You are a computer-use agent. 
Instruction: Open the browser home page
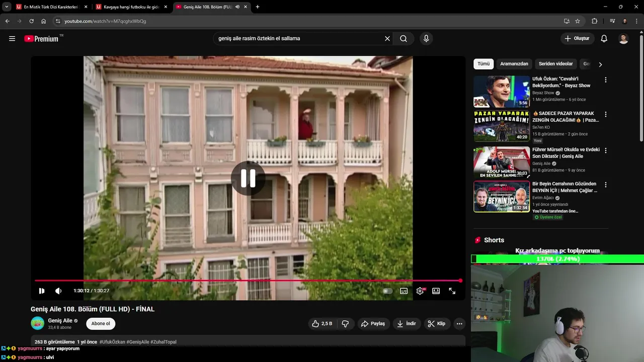click(44, 21)
